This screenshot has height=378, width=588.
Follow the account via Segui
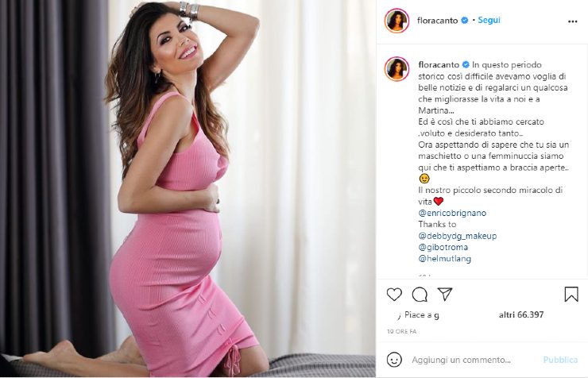(x=489, y=20)
